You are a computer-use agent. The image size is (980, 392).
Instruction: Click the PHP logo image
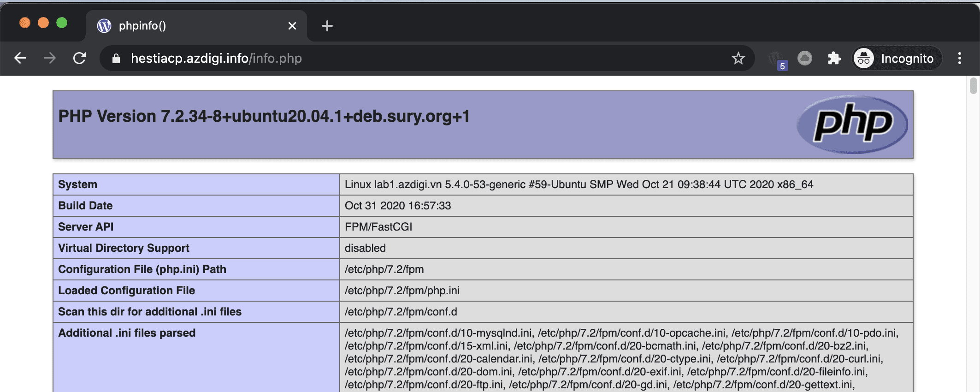[852, 124]
